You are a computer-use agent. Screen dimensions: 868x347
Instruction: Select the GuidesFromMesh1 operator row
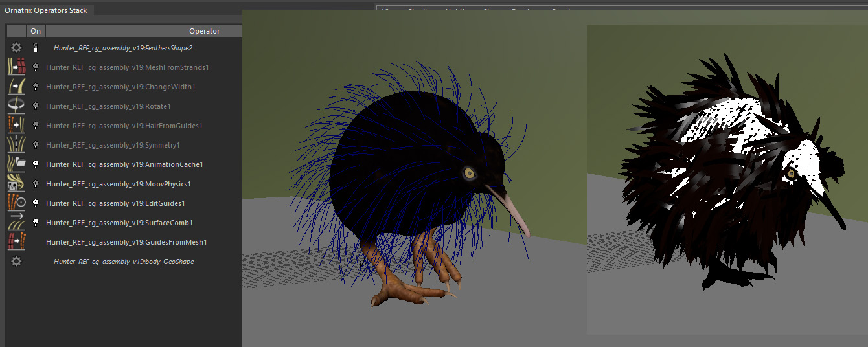click(126, 242)
